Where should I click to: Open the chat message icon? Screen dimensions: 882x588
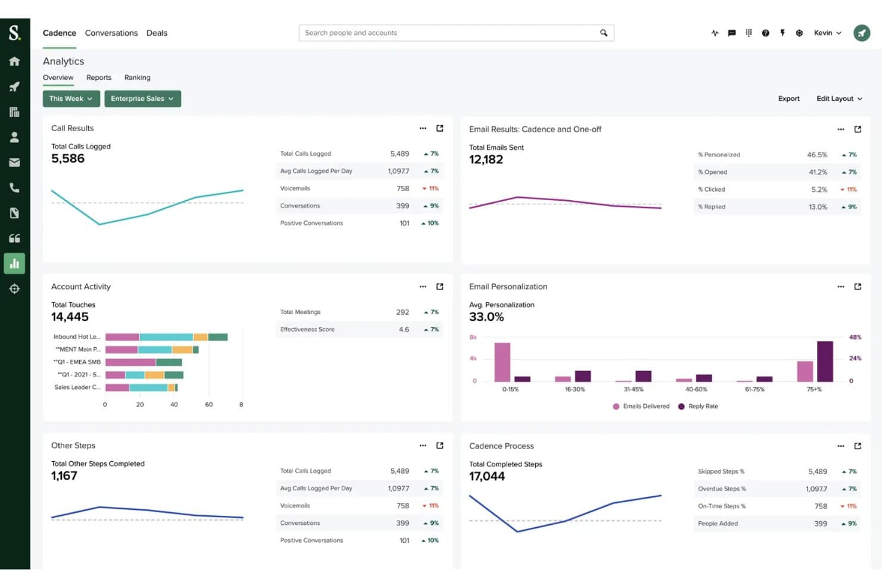[x=732, y=33]
